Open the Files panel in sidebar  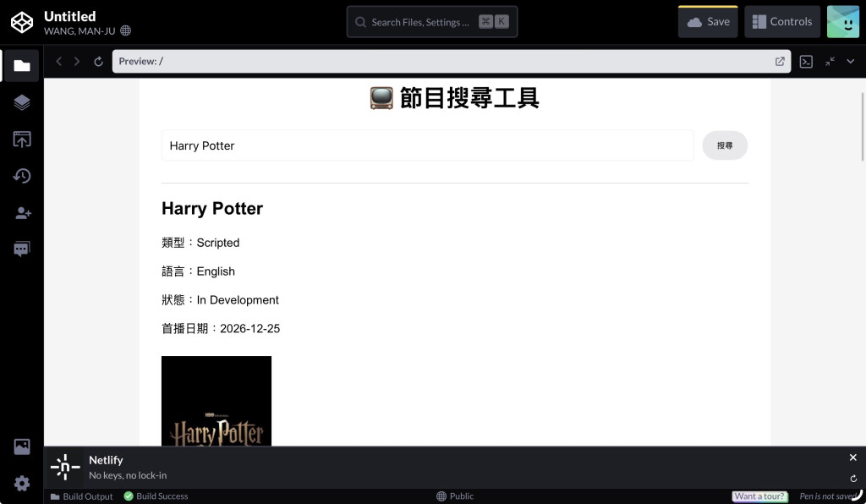click(x=21, y=66)
